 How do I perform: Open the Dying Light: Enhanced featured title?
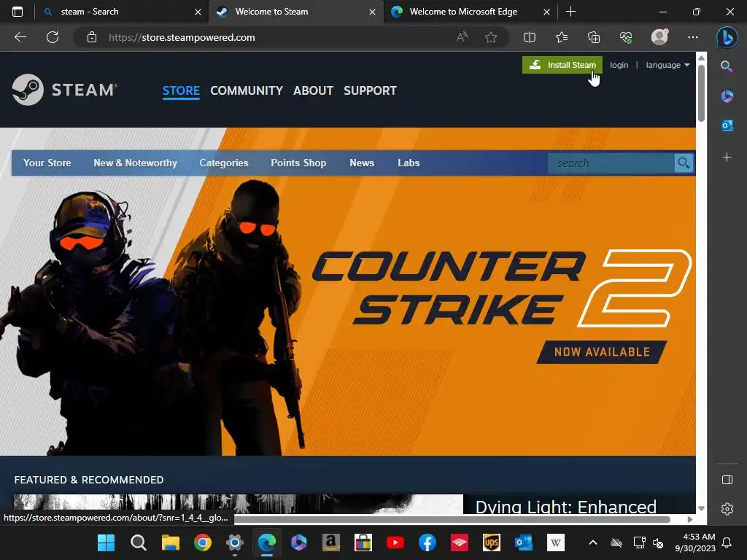pos(566,506)
